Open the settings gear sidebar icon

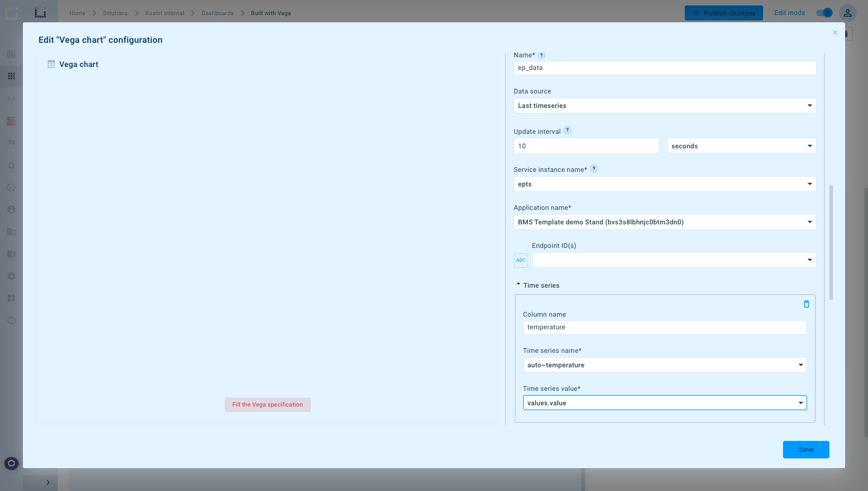click(x=11, y=276)
